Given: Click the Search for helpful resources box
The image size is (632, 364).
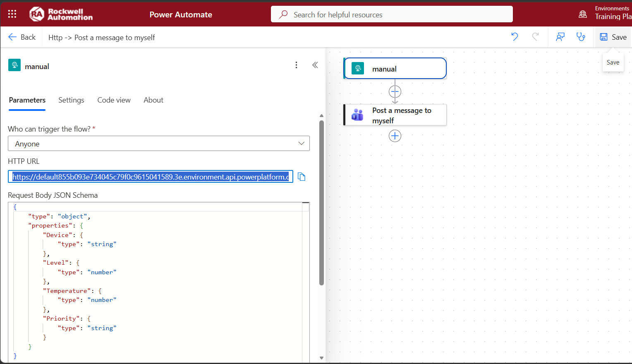Looking at the screenshot, I should coord(392,14).
